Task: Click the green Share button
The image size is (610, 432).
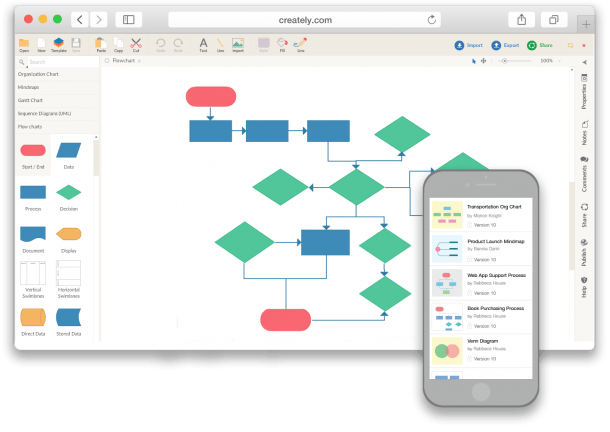Action: pos(540,46)
